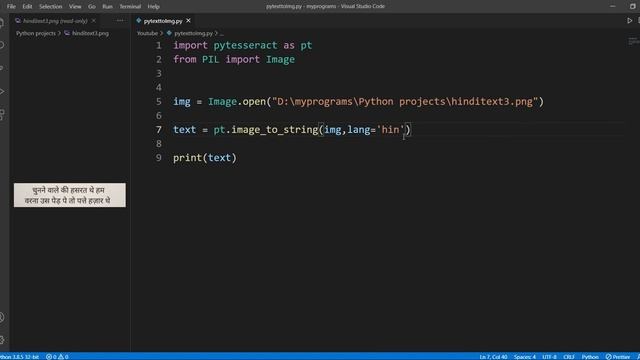Open the Terminal menu
This screenshot has height=360, width=640.
[x=130, y=7]
